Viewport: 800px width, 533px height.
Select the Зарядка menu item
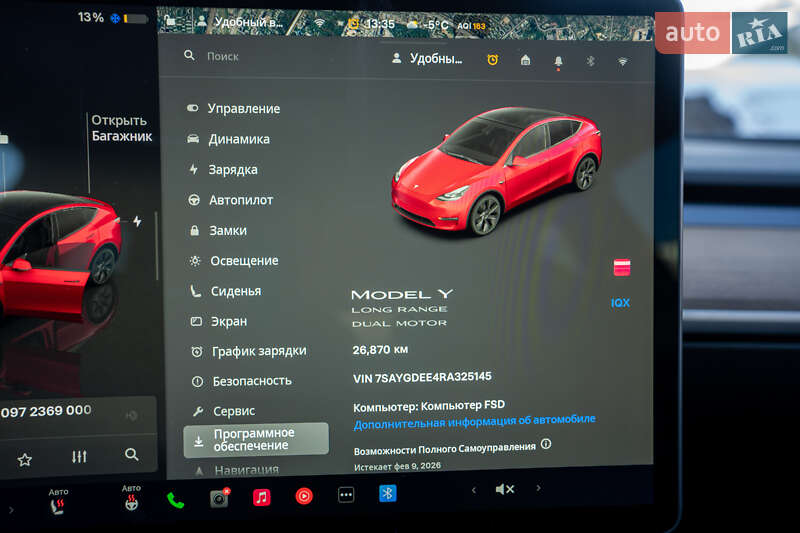223,169
